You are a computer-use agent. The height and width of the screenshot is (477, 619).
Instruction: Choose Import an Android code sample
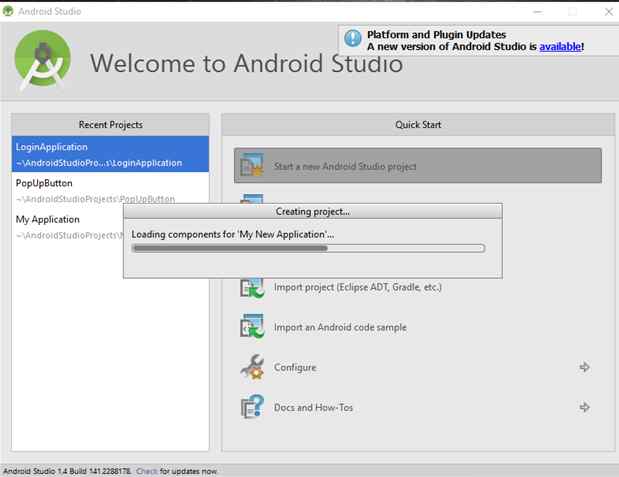coord(340,327)
